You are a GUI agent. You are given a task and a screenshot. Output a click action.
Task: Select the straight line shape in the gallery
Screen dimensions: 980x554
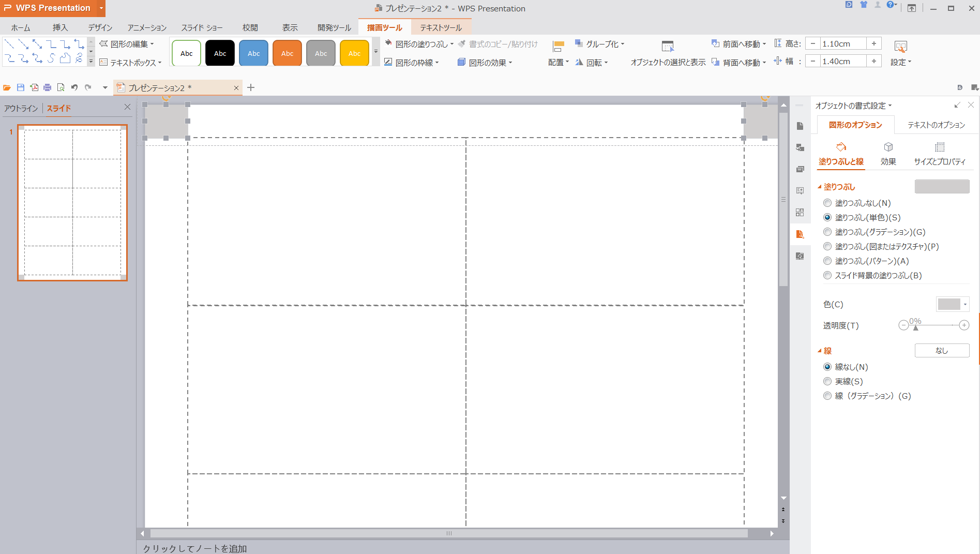point(9,44)
